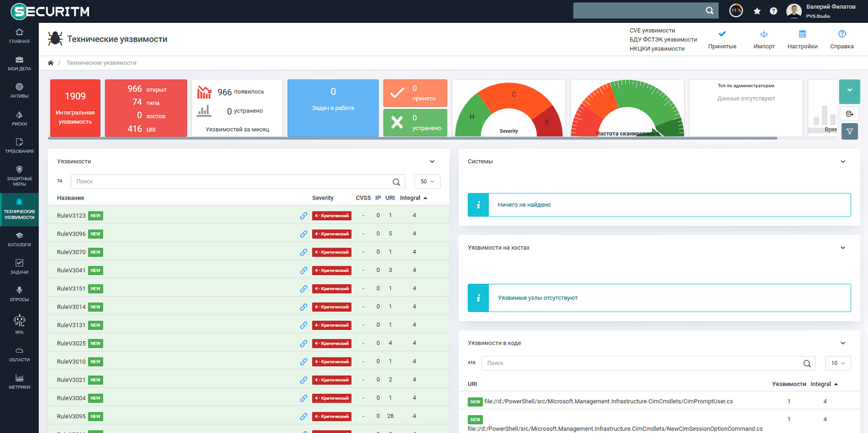Click the teal chevron dashboard button

[850, 92]
